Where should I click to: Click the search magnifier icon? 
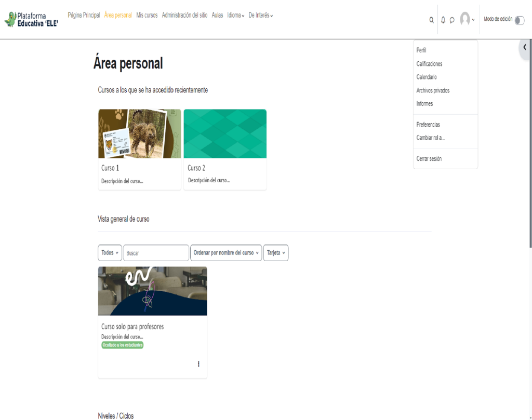[x=431, y=20]
